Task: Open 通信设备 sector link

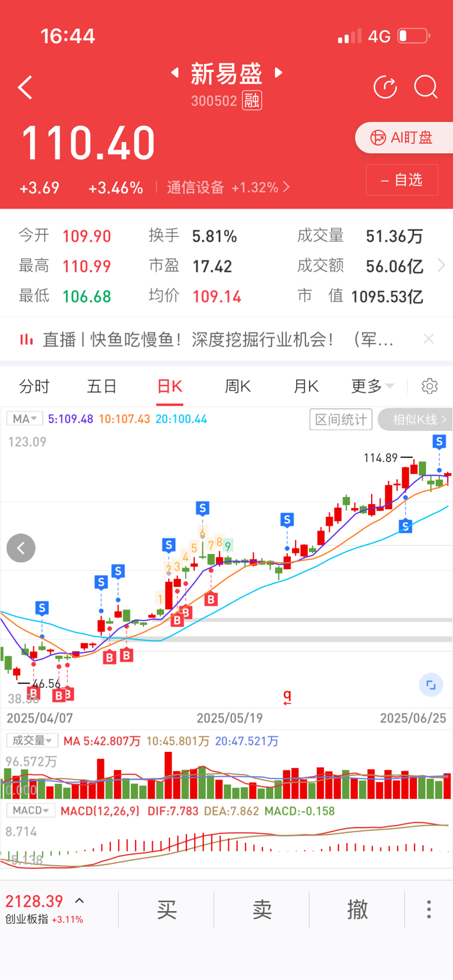Action: [228, 187]
